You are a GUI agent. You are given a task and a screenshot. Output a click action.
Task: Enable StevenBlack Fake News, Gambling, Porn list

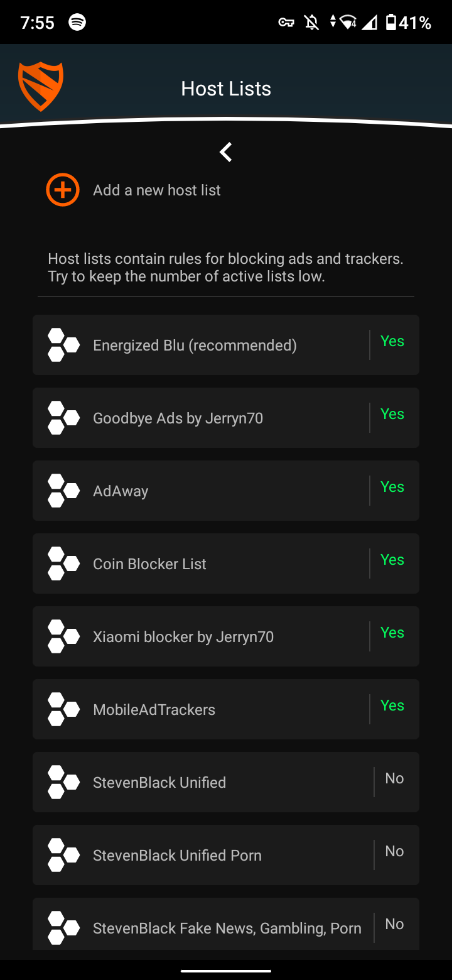pos(394,924)
